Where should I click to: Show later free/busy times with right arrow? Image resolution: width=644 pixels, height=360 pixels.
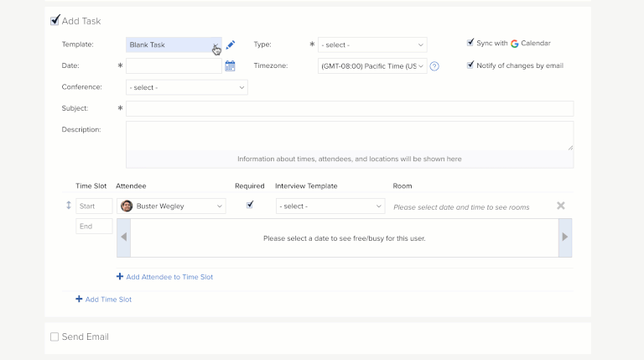565,237
